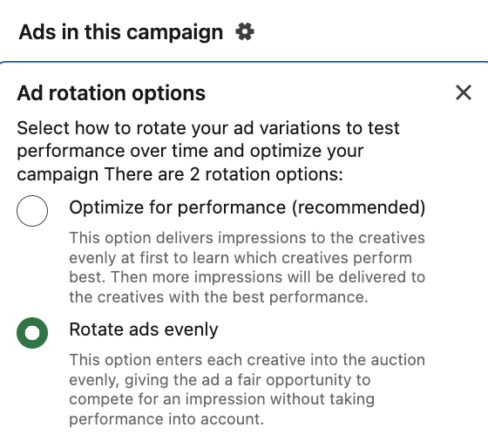The width and height of the screenshot is (488, 448).
Task: Click the word '(recommended)' in the first option
Action: [358, 207]
